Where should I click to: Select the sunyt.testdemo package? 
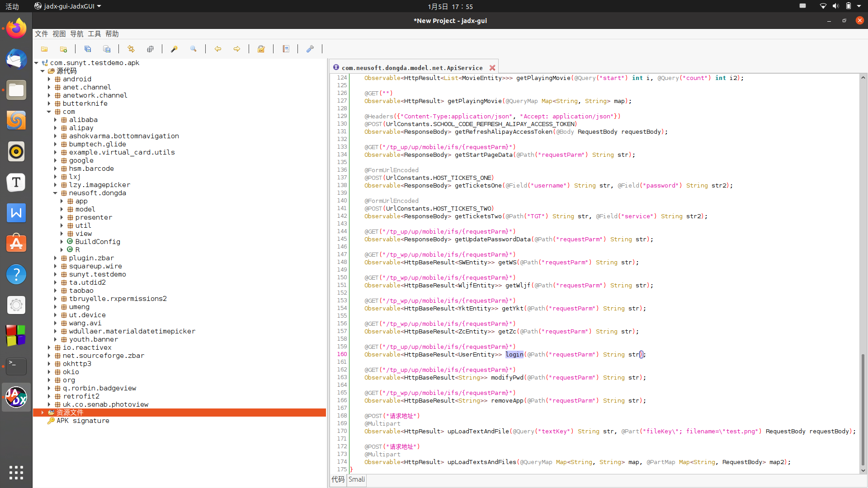pos(97,274)
